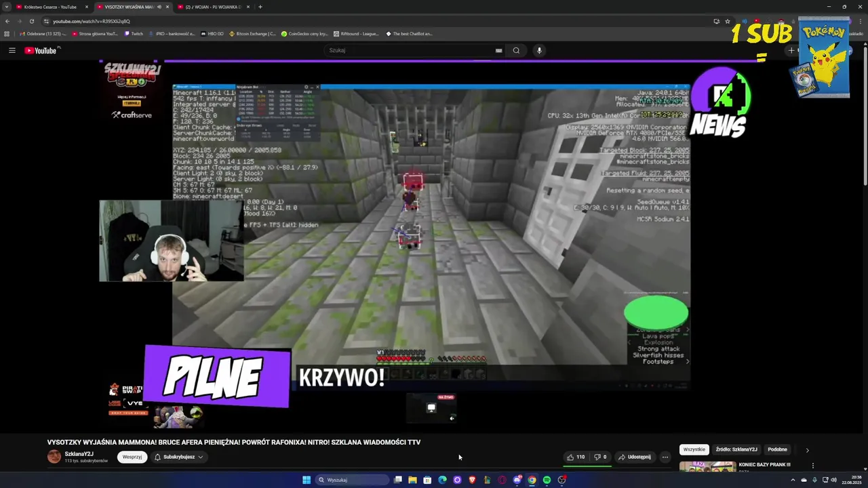This screenshot has width=868, height=488.
Task: Open Opera GX from the taskbar
Action: click(x=502, y=480)
